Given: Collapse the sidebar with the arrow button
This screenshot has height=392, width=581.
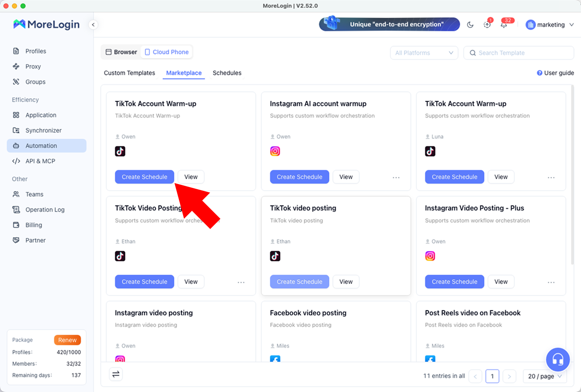Looking at the screenshot, I should (x=93, y=25).
